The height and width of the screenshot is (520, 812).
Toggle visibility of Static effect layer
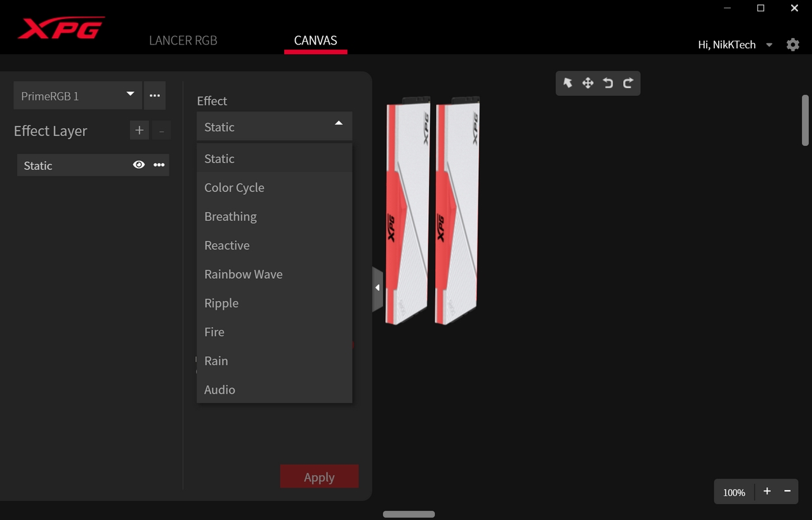(x=139, y=165)
